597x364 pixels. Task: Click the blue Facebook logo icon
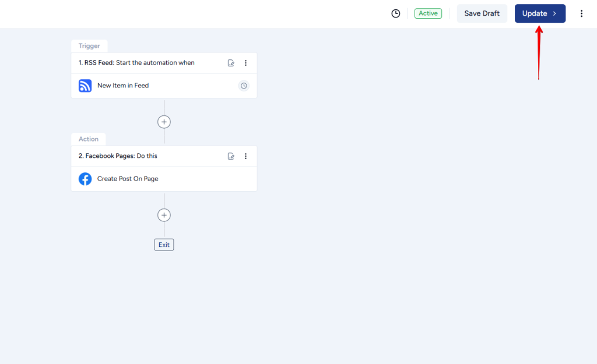pos(85,179)
